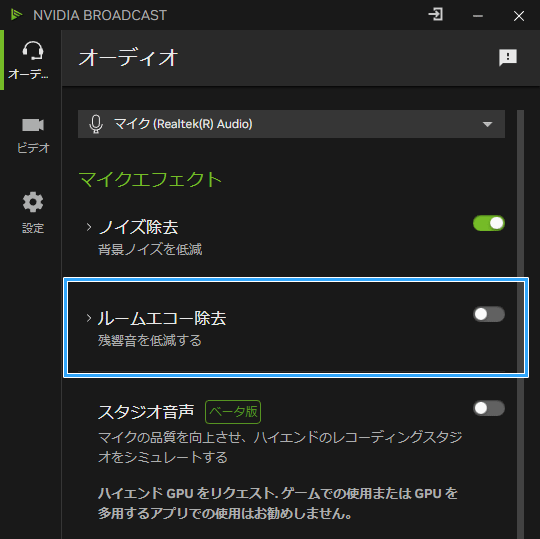Image resolution: width=540 pixels, height=539 pixels.
Task: Disable the ノイズ除去 toggle
Action: point(489,223)
